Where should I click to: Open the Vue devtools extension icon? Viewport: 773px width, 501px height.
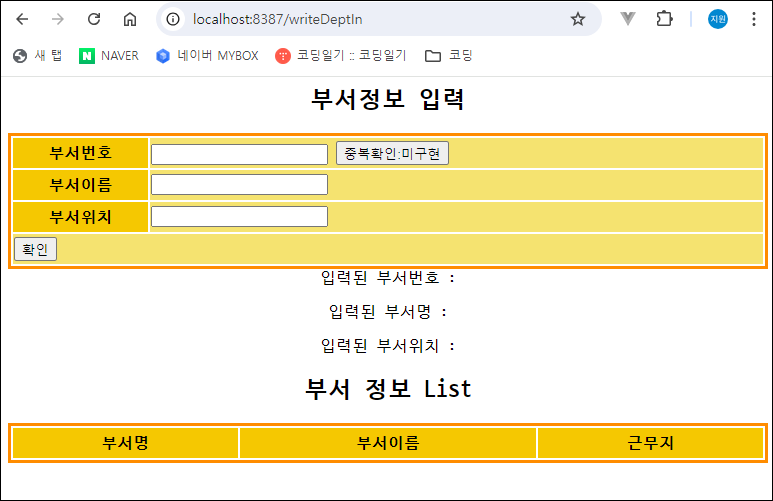coord(628,19)
